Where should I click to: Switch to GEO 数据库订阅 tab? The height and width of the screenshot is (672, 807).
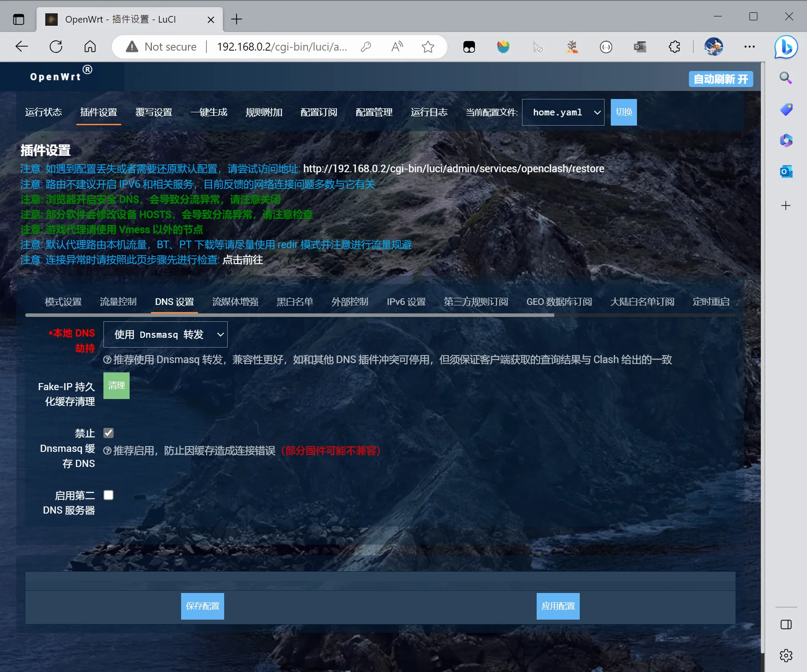tap(559, 302)
